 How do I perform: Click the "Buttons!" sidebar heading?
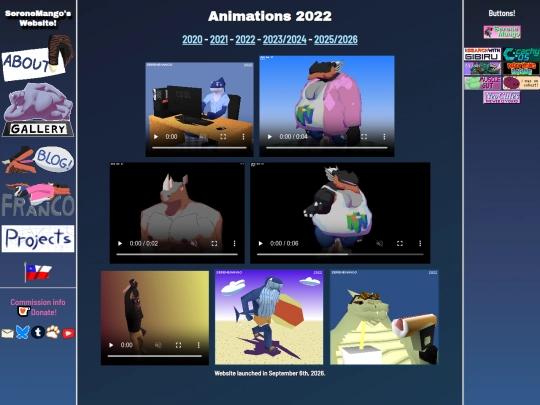(x=502, y=13)
